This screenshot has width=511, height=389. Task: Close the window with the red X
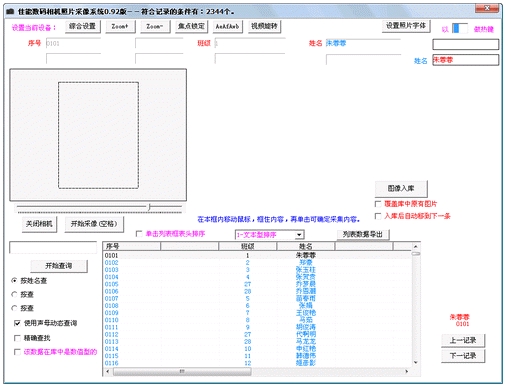pyautogui.click(x=487, y=8)
